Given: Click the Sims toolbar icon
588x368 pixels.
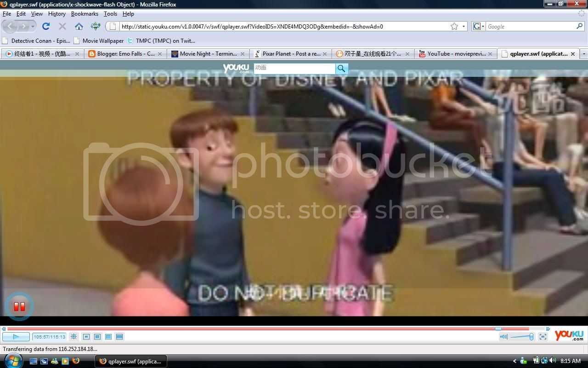Looking at the screenshot, I should tap(95, 26).
